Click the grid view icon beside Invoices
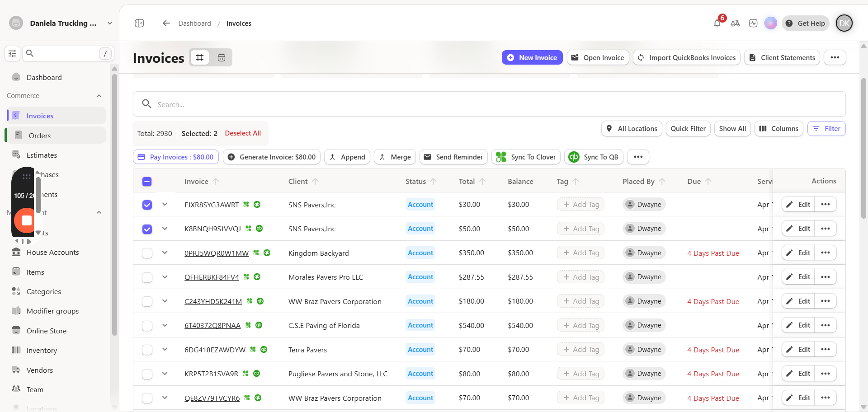 click(x=200, y=57)
